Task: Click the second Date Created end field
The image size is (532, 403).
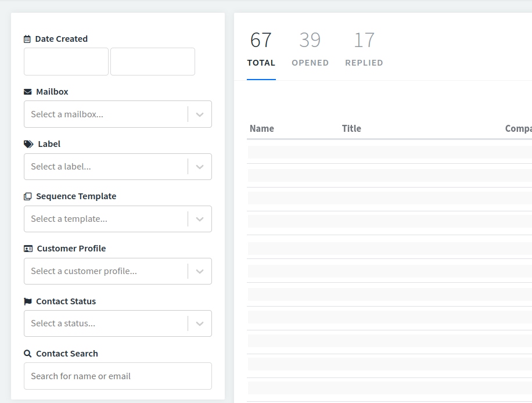Action: tap(153, 62)
